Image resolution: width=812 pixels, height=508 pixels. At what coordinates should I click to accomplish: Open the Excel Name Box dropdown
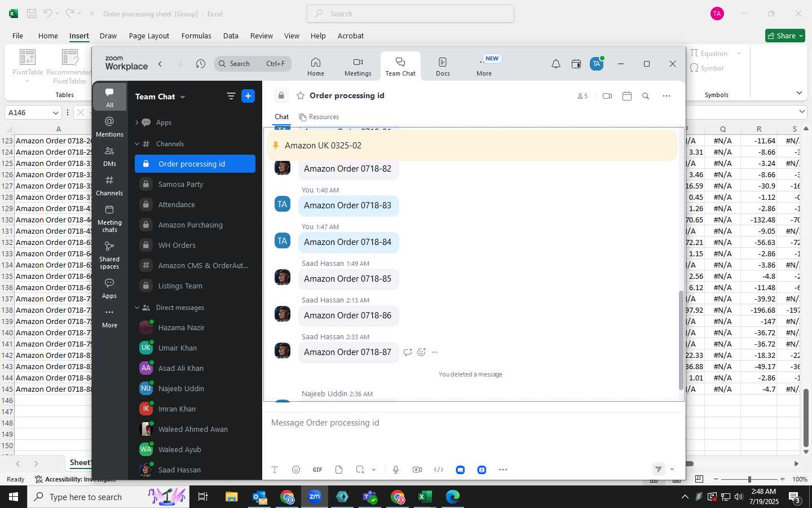pos(55,112)
